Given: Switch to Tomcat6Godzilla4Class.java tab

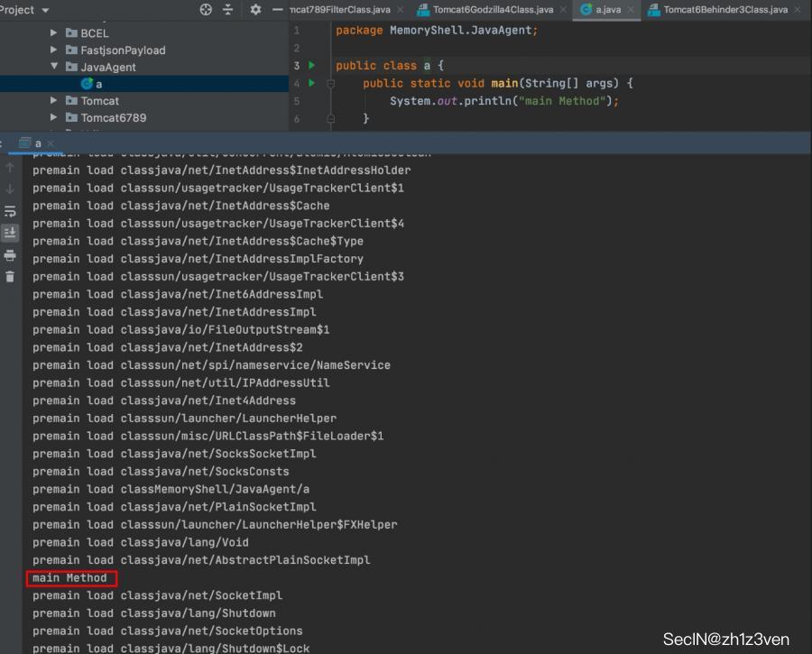Looking at the screenshot, I should pos(493,10).
